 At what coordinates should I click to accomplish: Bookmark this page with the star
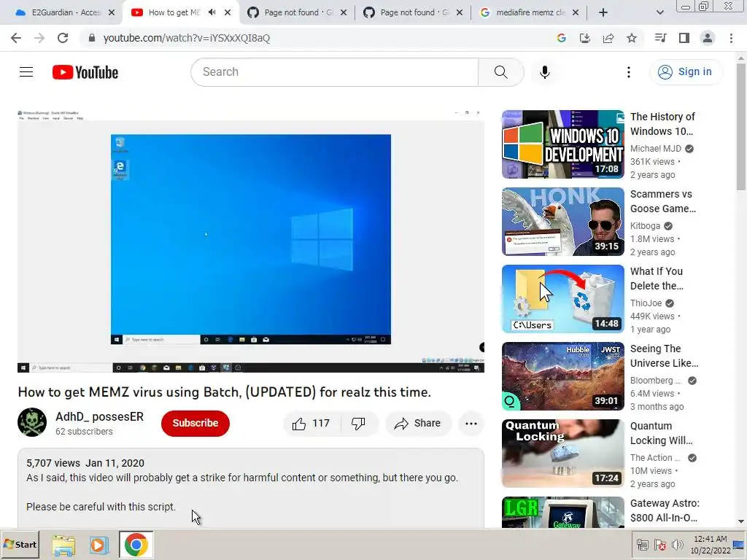click(x=631, y=38)
